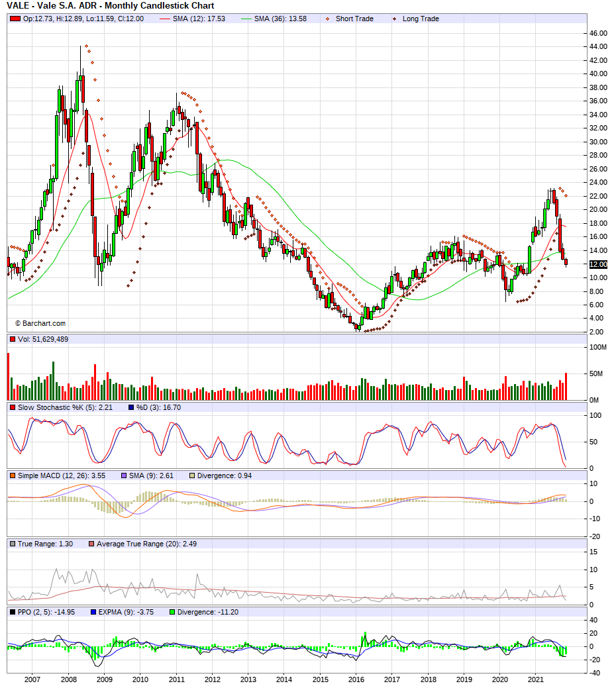This screenshot has height=700, width=616.
Task: Click the SMA (12): 17.53 label
Action: click(199, 19)
